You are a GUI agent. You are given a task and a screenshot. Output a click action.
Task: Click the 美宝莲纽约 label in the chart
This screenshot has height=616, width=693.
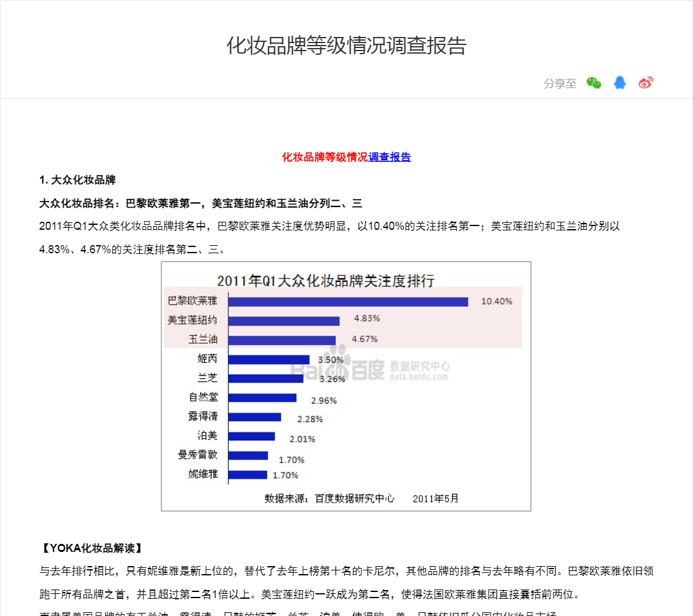click(193, 320)
